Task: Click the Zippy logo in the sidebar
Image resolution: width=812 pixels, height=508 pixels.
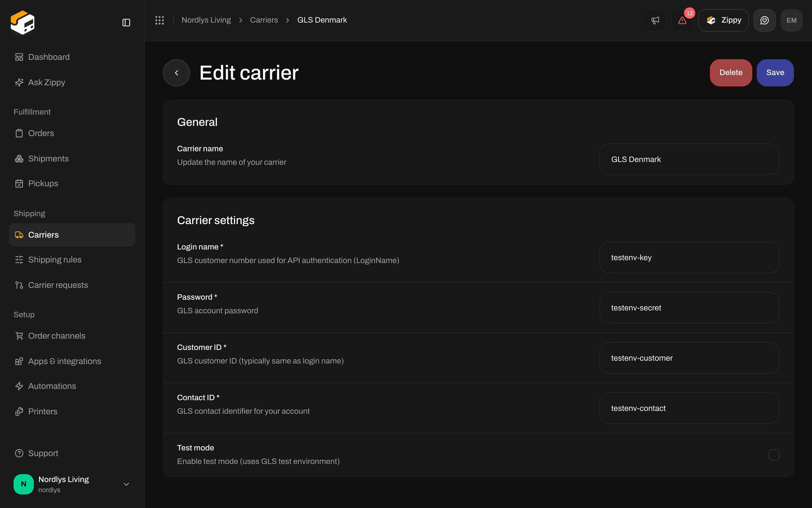Action: click(x=23, y=23)
